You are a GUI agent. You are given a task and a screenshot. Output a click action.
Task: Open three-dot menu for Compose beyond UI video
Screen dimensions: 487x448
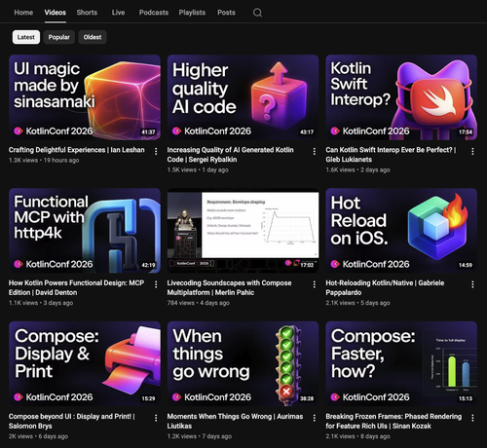pyautogui.click(x=156, y=418)
